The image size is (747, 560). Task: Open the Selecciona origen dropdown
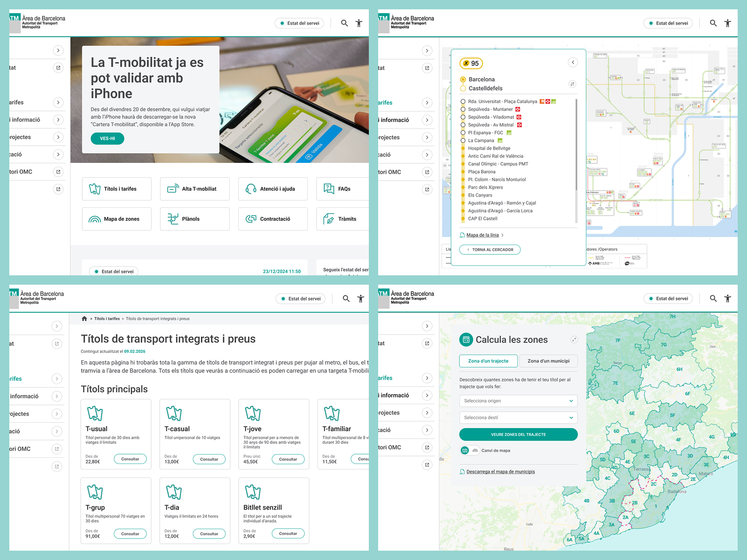[x=518, y=401]
